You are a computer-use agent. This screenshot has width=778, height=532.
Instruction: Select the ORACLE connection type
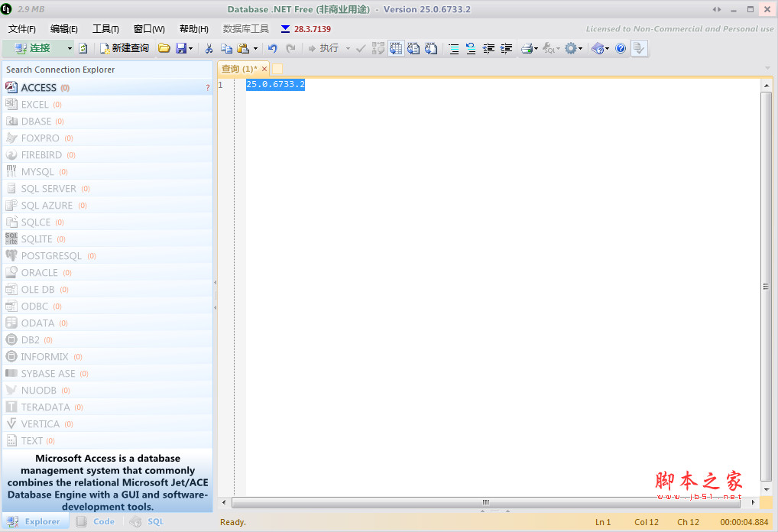click(108, 272)
